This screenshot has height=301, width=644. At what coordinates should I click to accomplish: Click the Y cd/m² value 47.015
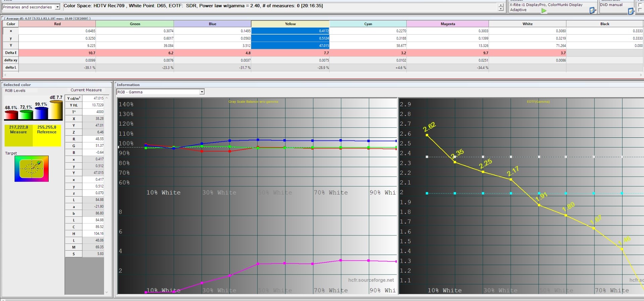tap(93, 98)
